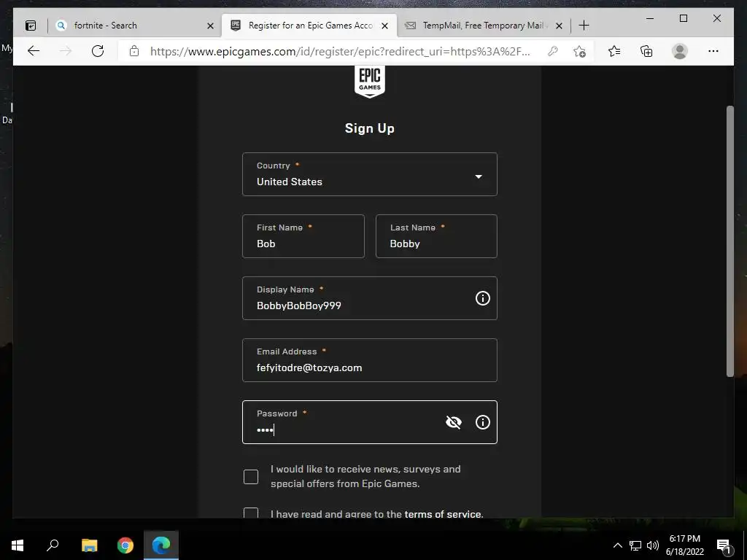Select the Register for Epic Games tab
Image resolution: width=747 pixels, height=560 pixels.
click(x=309, y=26)
